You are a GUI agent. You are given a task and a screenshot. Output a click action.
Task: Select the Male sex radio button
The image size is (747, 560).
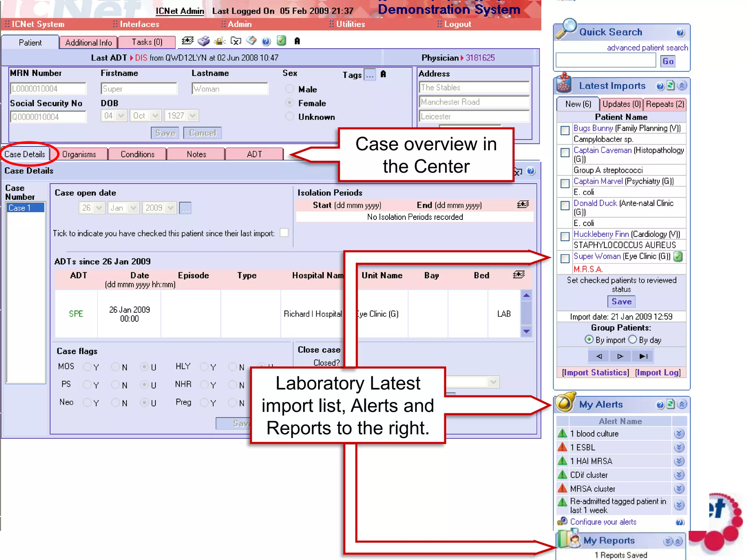coord(290,89)
